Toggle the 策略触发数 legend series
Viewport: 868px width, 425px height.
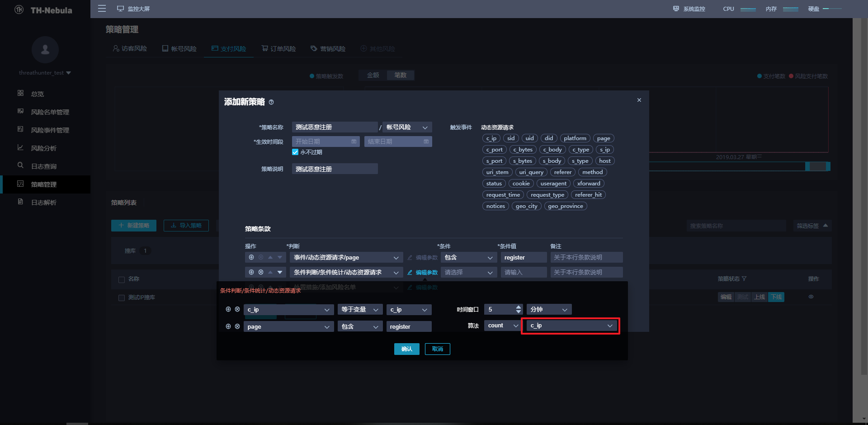click(326, 76)
